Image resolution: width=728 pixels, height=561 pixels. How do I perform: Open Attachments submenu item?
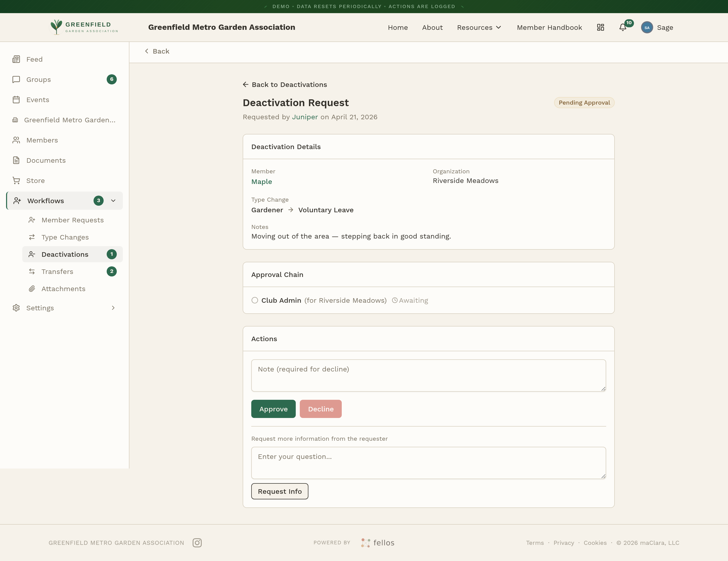point(72,289)
